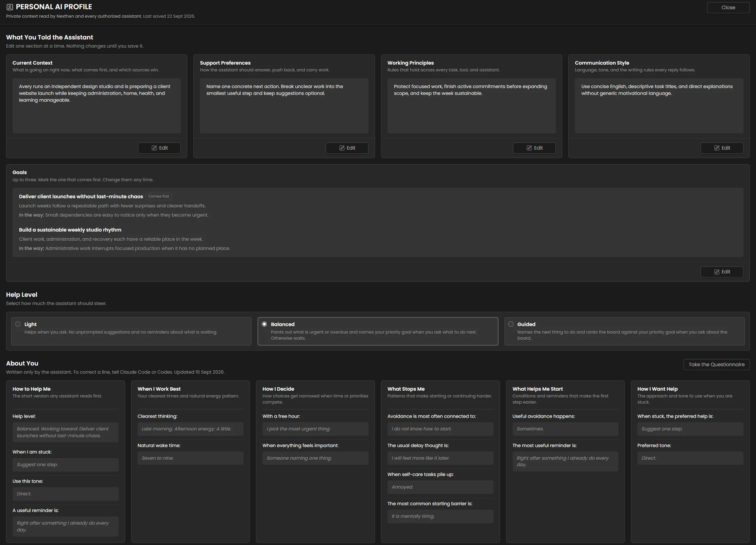
Task: Click the 'most useful reminder is' value box
Action: point(565,461)
